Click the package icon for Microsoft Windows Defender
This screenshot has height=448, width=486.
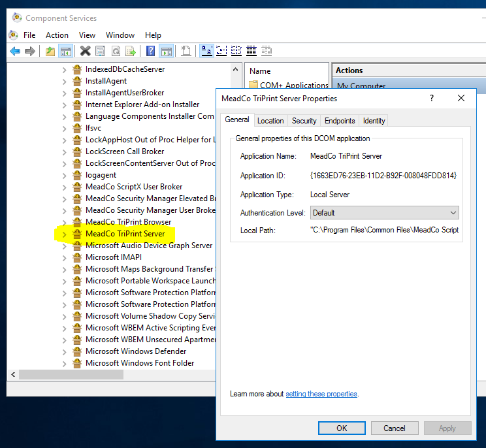(77, 351)
